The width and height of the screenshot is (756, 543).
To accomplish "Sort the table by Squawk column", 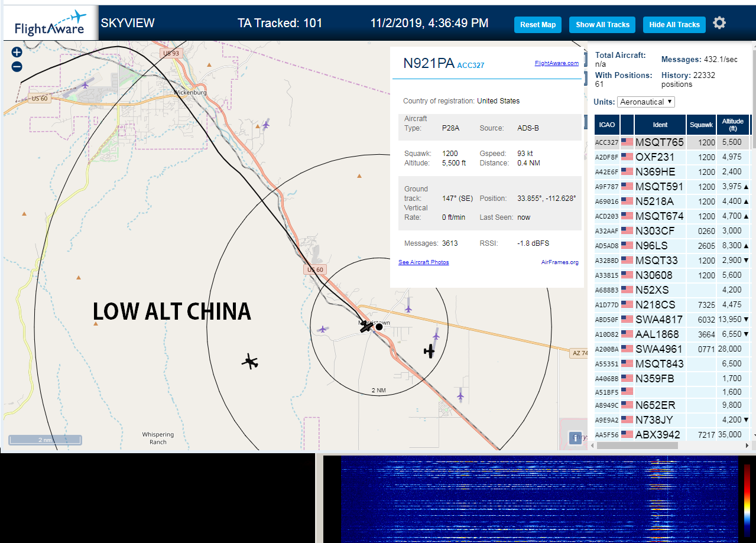I will pos(701,125).
